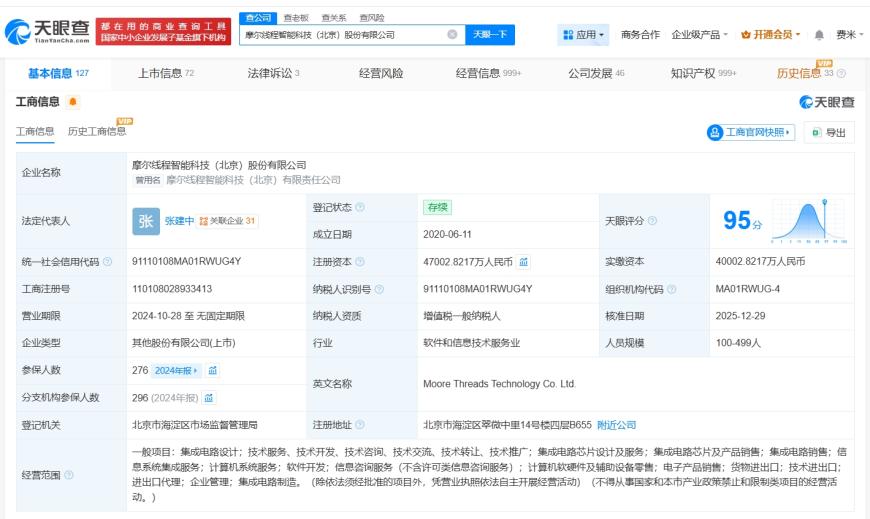
Task: Click the 导出 export button
Action: tap(829, 132)
